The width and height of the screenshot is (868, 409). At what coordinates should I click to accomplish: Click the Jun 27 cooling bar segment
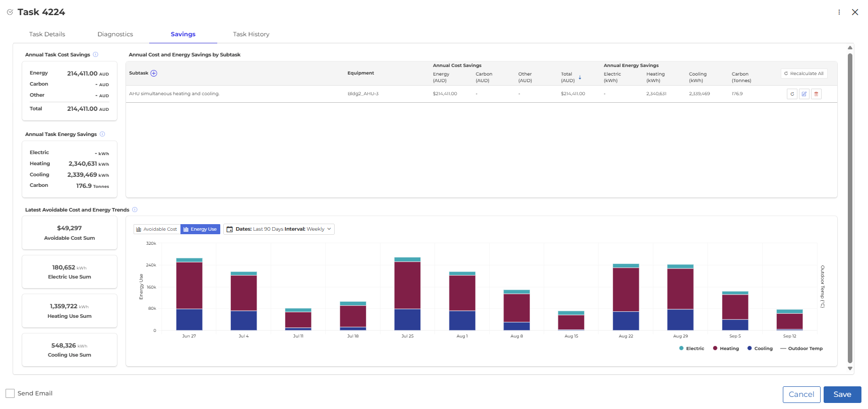(189, 320)
